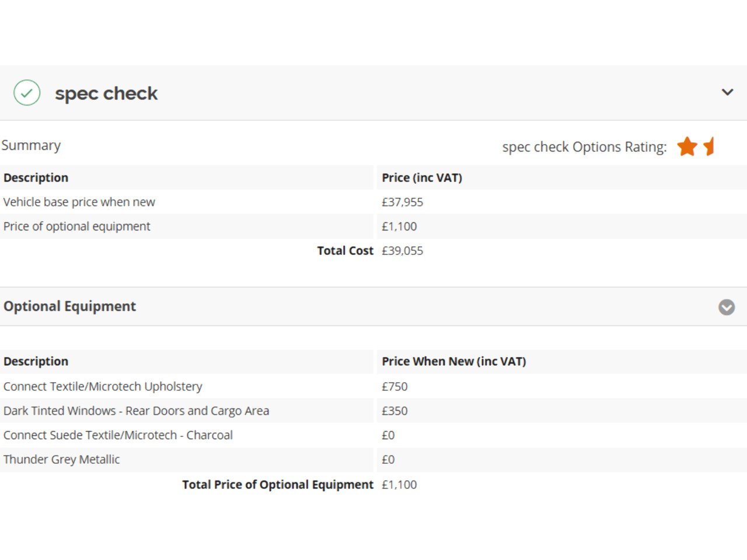The height and width of the screenshot is (560, 747).
Task: Select the Price of optional equipment row
Action: point(77,226)
